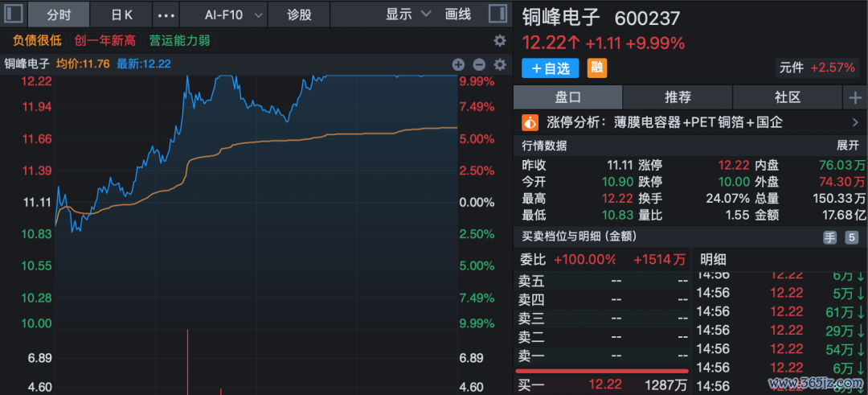
Task: Expand 行情数据 with 展开
Action: click(848, 146)
